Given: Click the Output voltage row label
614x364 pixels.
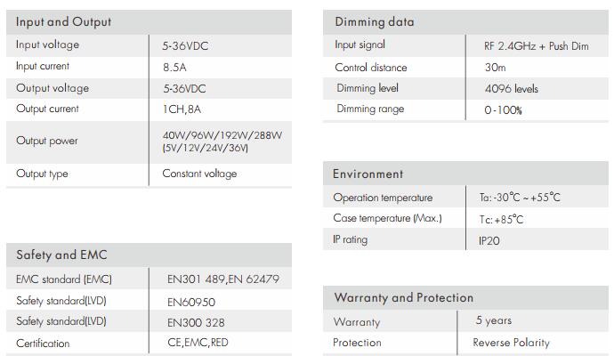Looking at the screenshot, I should (53, 88).
